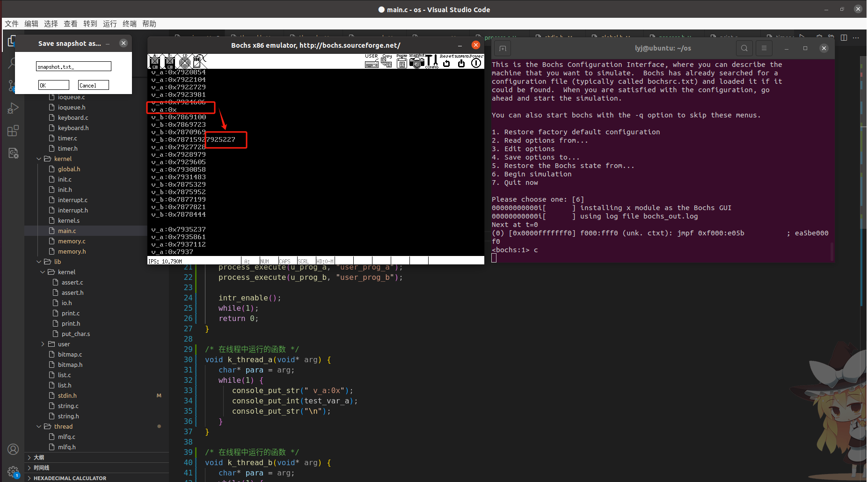Click the terminal scrollbar
Viewport: 868px width, 482px height.
832,252
